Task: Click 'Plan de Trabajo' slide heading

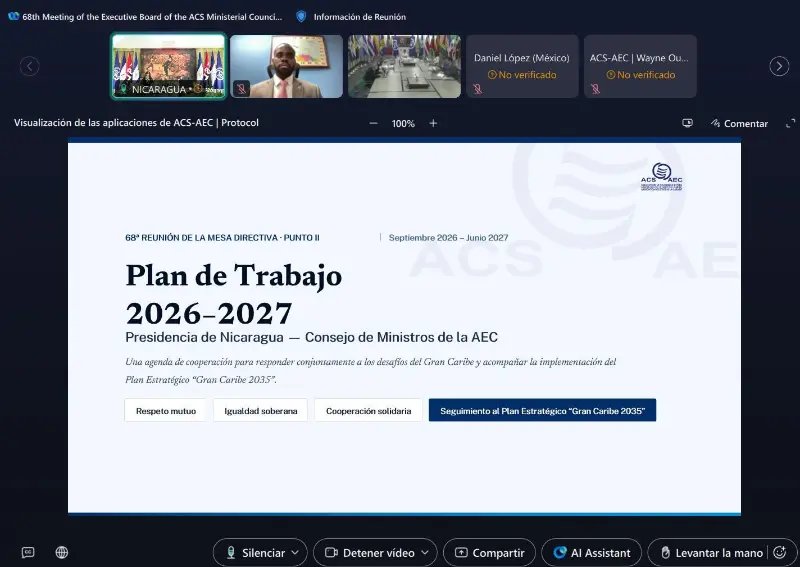Action: (x=234, y=275)
